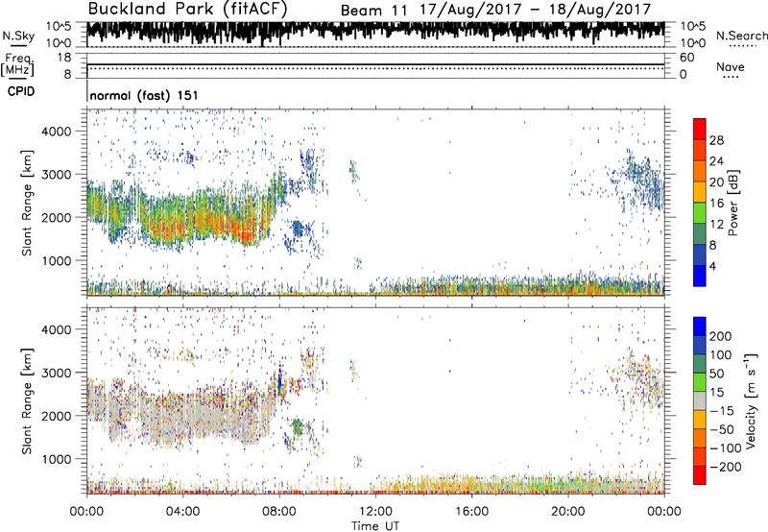Click the 'Buckland Park (fitACF)' title text
Viewport: 768px width, 532px height.
click(x=187, y=9)
